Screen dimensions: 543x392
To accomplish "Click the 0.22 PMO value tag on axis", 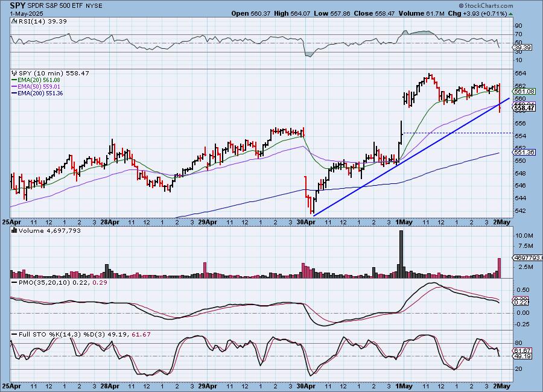I will point(521,302).
